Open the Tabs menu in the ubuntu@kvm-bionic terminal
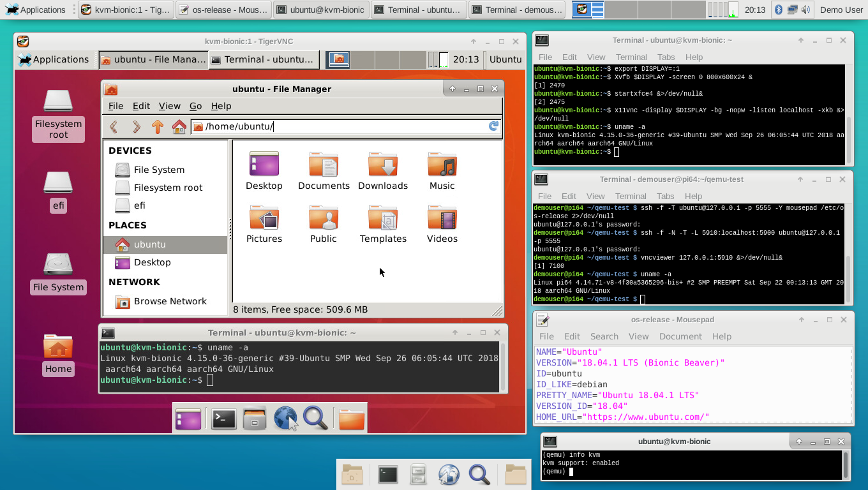This screenshot has height=490, width=868. pos(666,57)
